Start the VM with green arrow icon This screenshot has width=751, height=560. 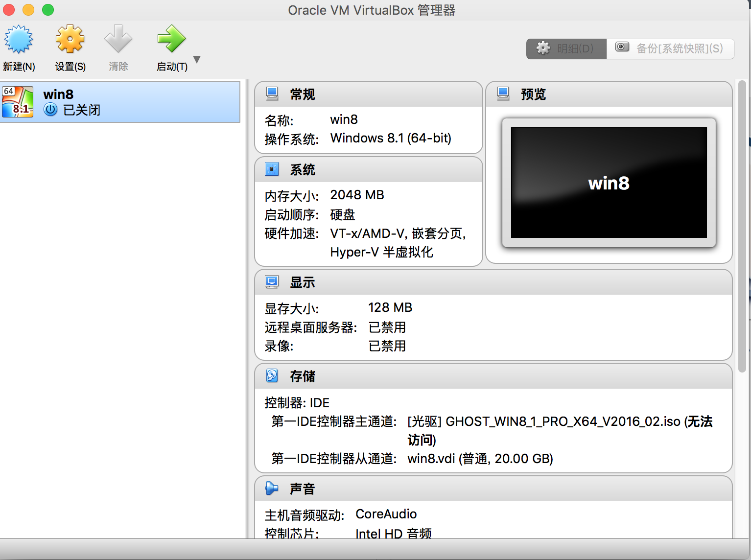[171, 39]
